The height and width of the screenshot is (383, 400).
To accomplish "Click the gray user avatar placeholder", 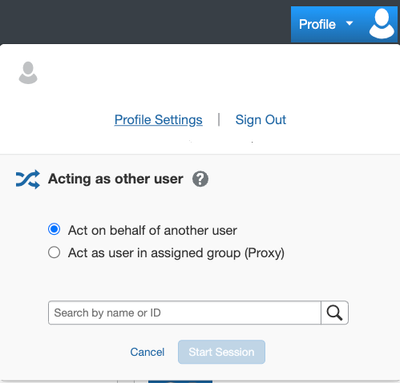I will point(28,73).
